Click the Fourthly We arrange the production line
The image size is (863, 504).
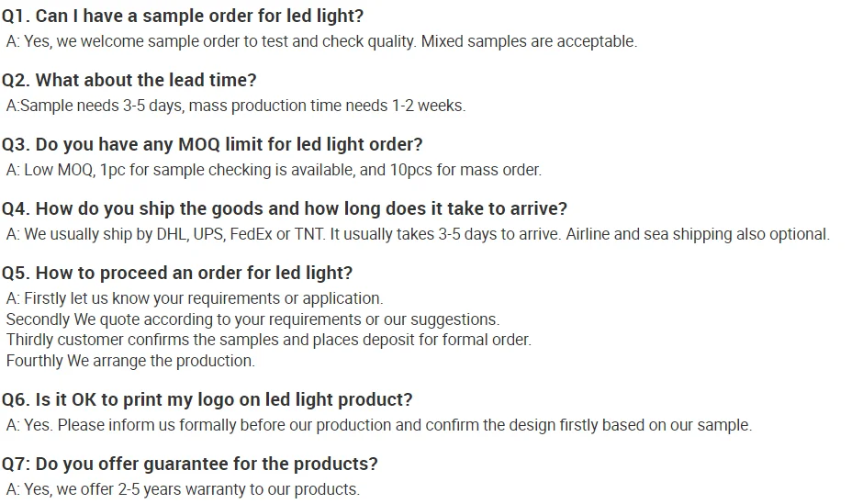point(130,361)
